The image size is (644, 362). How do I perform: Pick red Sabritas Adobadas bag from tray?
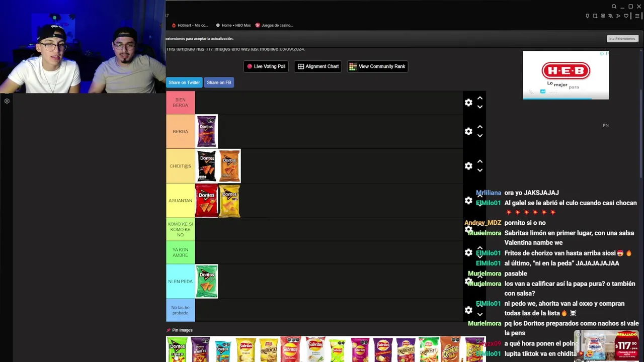(291, 349)
